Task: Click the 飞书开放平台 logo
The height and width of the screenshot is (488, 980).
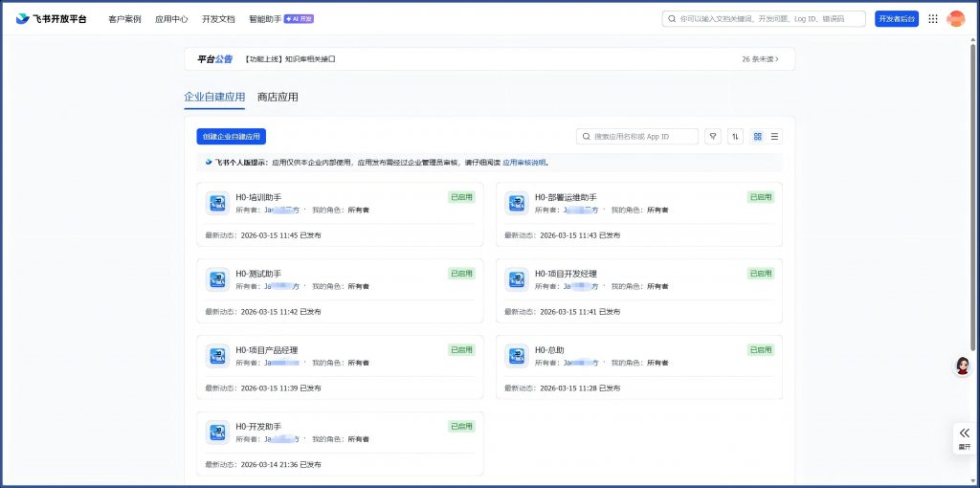Action: (x=51, y=19)
